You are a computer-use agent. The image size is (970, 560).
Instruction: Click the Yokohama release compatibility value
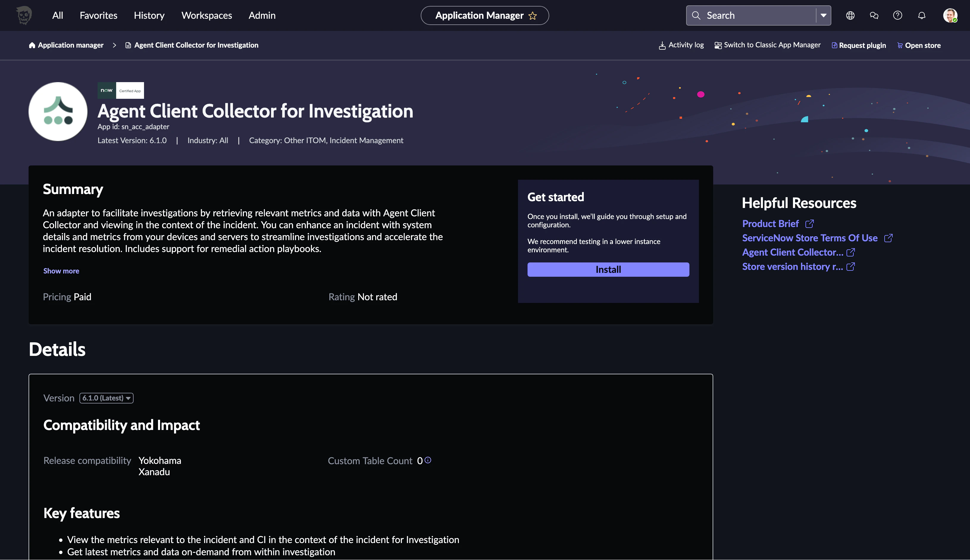click(x=159, y=460)
